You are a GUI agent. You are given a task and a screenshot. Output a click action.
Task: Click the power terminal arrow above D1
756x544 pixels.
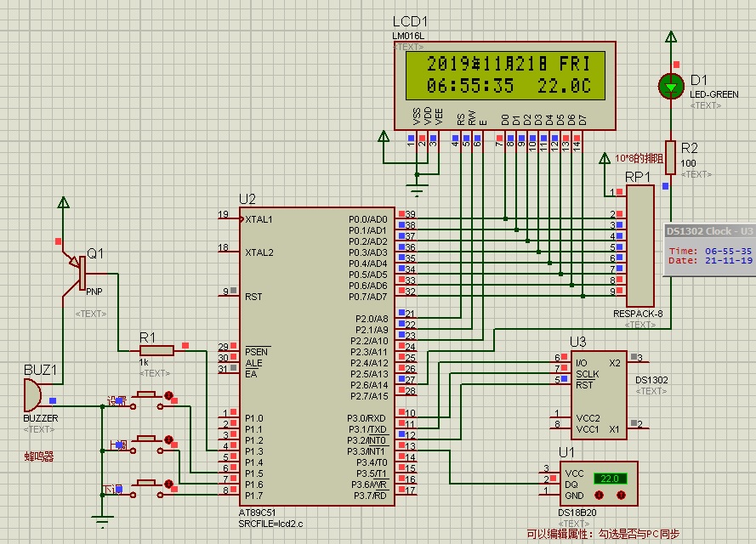(671, 37)
